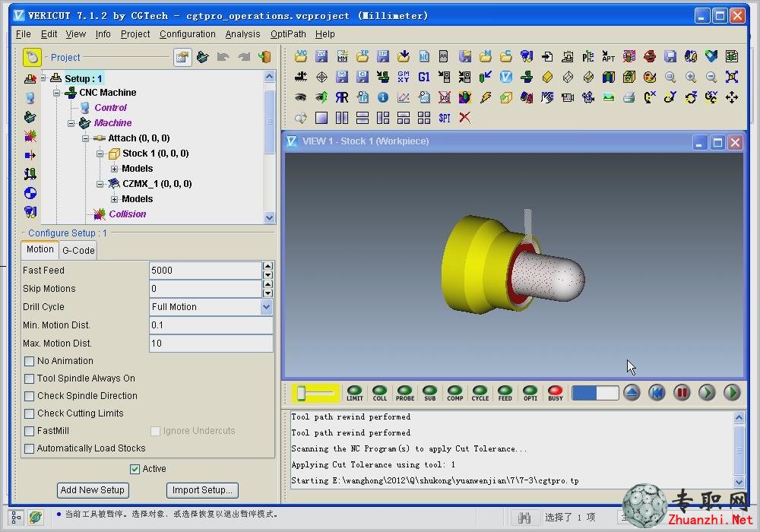Click the Single Step playback button
760x532 pixels.
click(x=707, y=392)
